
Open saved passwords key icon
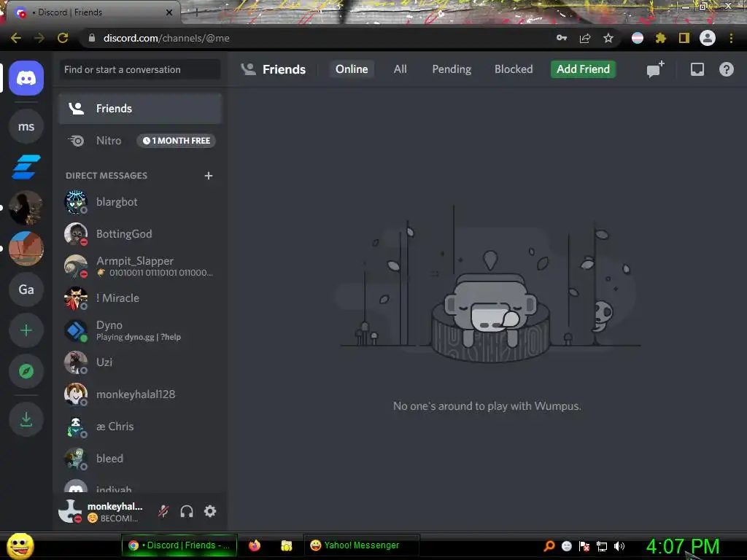point(562,38)
